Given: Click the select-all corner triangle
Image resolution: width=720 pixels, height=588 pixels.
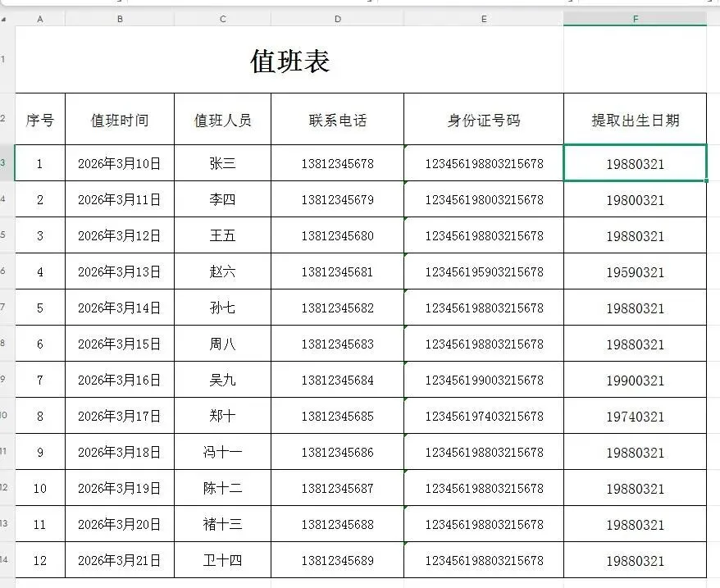Looking at the screenshot, I should tap(3, 20).
